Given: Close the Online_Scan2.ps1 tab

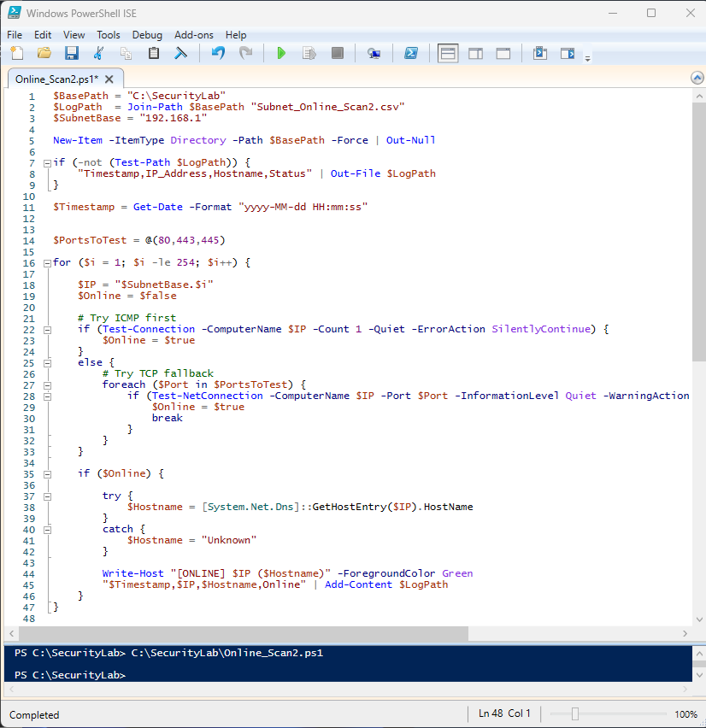Looking at the screenshot, I should click(109, 79).
